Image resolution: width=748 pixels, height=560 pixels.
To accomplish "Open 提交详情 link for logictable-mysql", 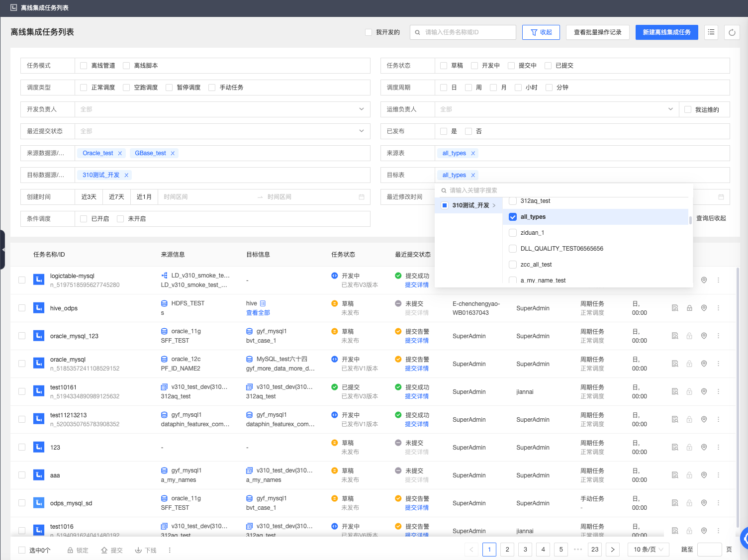I will click(417, 285).
